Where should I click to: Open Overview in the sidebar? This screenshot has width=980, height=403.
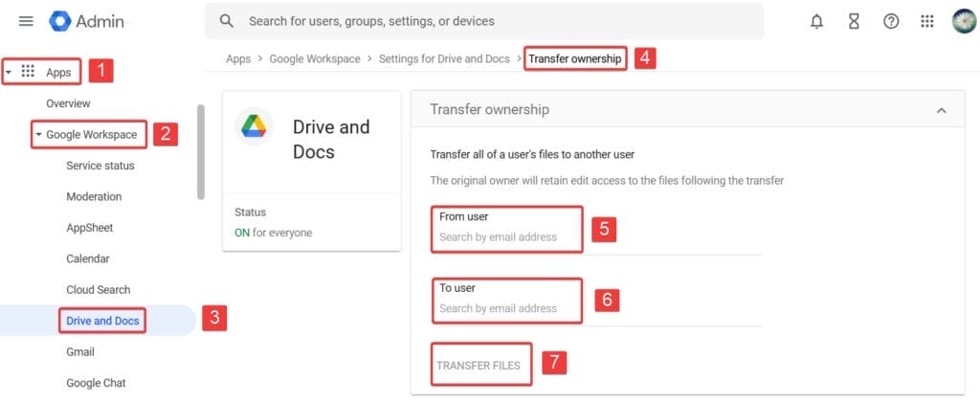[68, 103]
